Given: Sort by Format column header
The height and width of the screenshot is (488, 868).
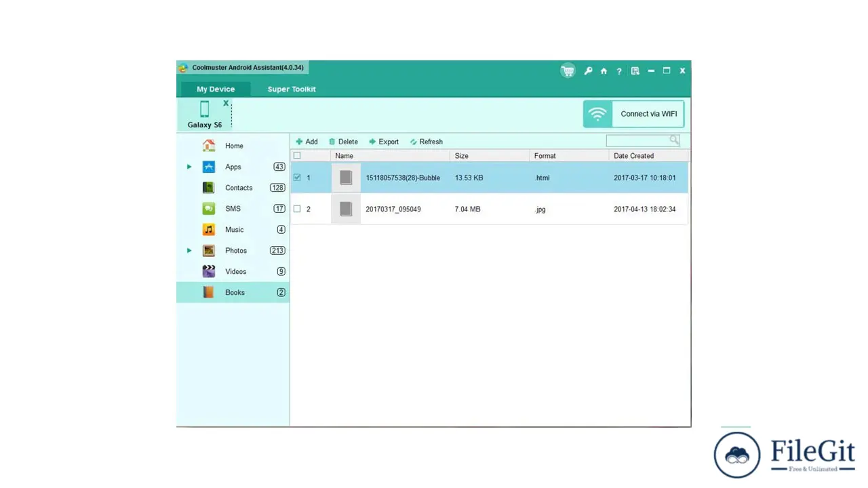Looking at the screenshot, I should point(569,156).
